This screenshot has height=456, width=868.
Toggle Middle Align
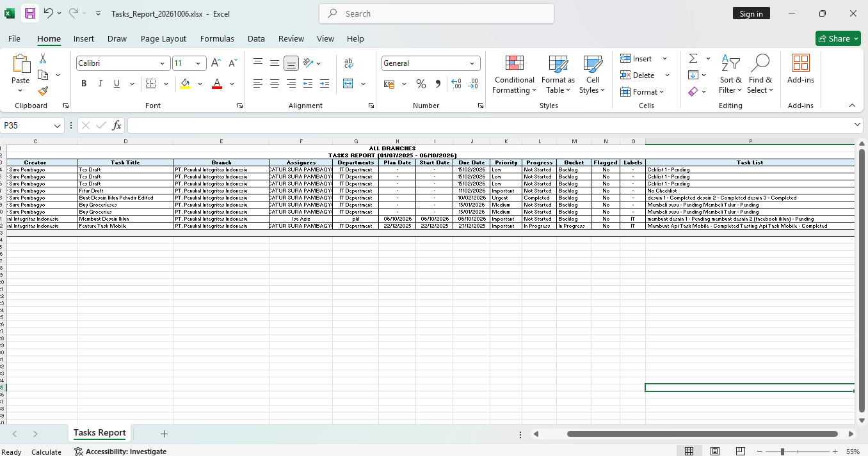coord(275,63)
